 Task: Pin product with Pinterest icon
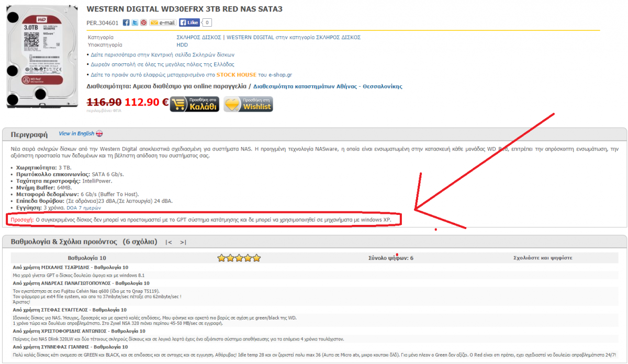143,22
